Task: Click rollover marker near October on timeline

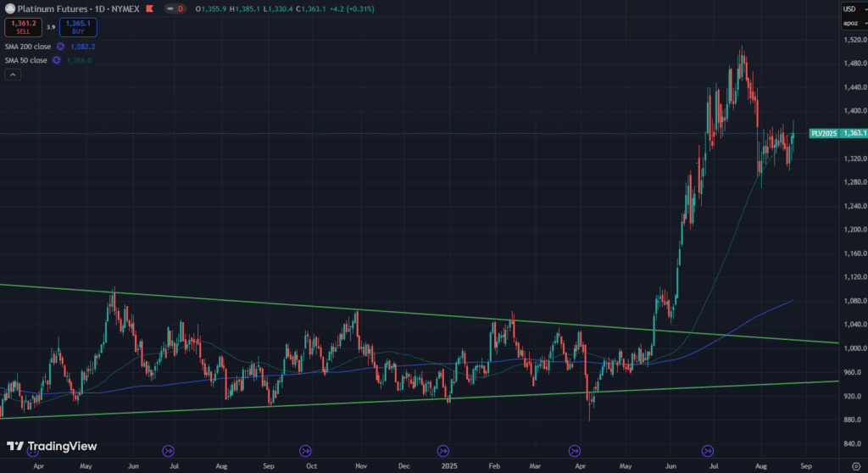Action: [305, 451]
